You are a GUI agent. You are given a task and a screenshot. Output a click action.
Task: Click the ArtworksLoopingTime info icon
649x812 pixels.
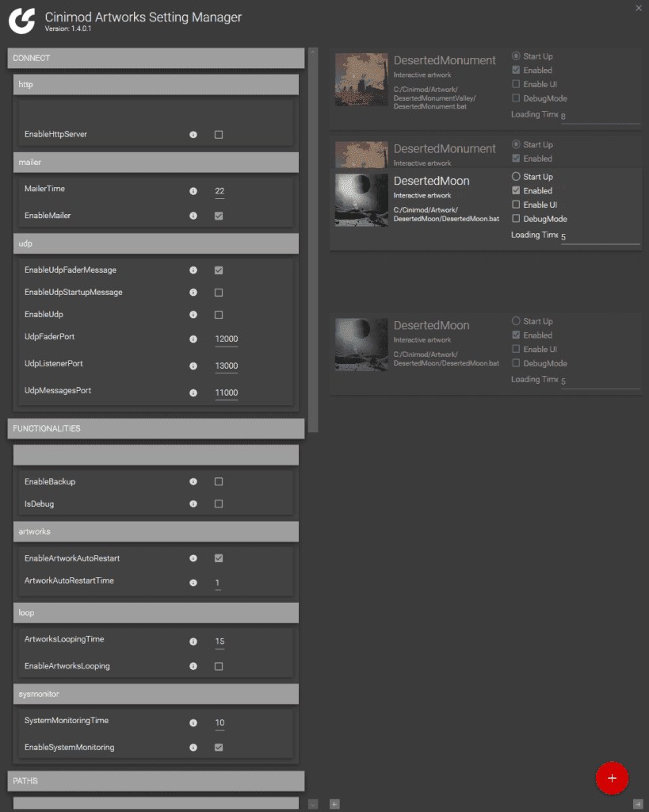tap(193, 642)
